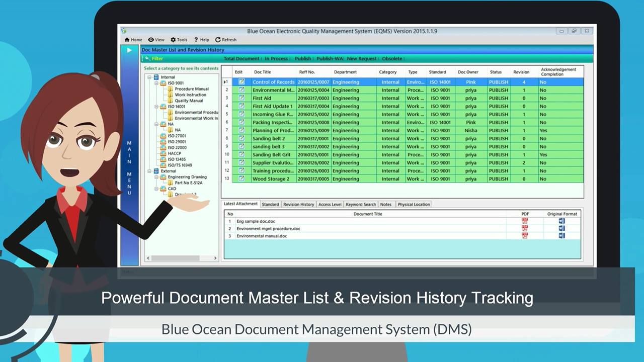Click the tree scrollbar left arrow
Image resolution: width=644 pixels, height=362 pixels.
tap(148, 258)
